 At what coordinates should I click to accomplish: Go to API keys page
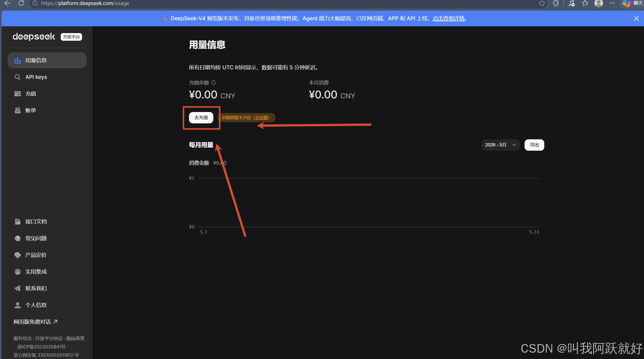point(47,77)
